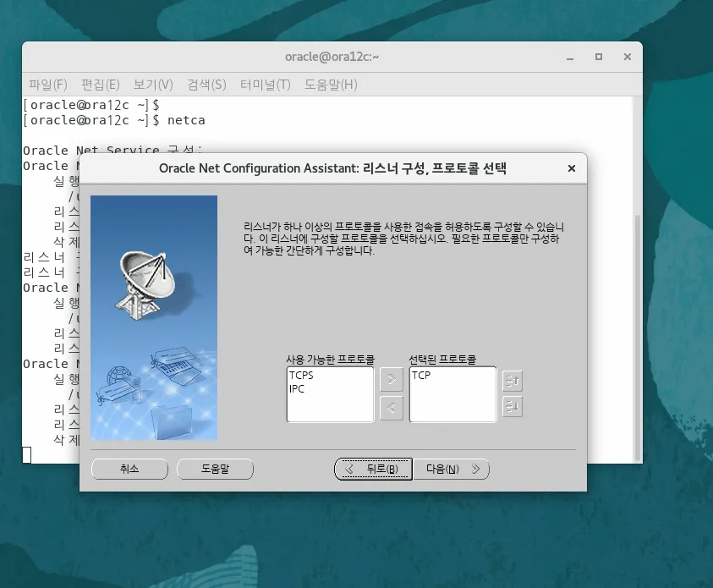This screenshot has height=588, width=713.
Task: Go back with 뒤로(B) button
Action: [373, 469]
